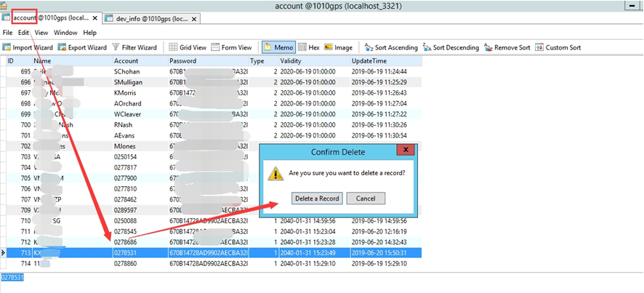This screenshot has height=293, width=644.
Task: Open the File menu
Action: 7,33
